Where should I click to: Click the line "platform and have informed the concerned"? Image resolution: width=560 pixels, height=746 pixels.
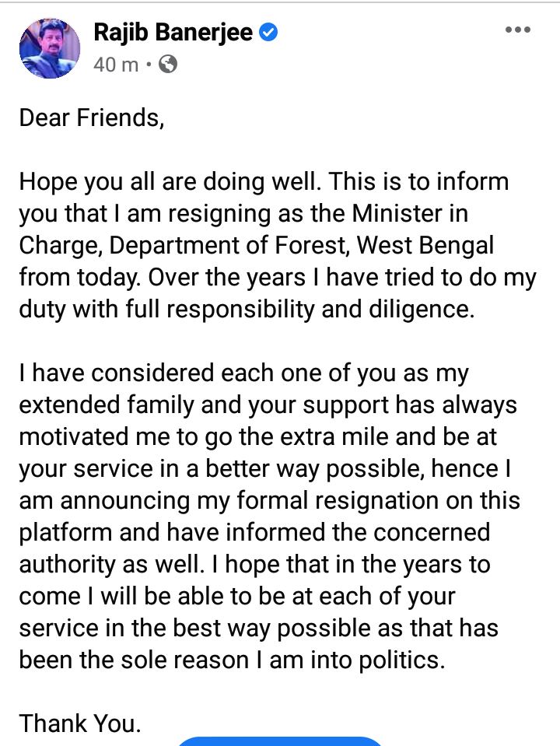point(254,532)
